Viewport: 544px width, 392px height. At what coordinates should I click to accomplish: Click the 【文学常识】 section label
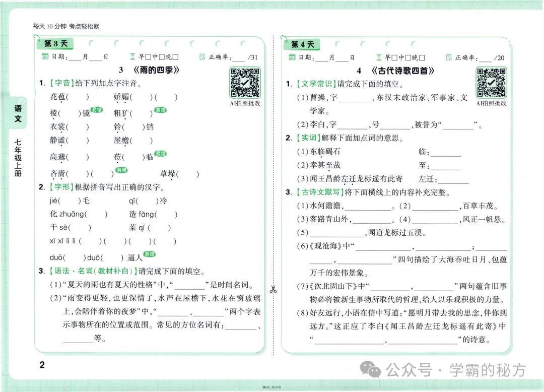pyautogui.click(x=316, y=84)
